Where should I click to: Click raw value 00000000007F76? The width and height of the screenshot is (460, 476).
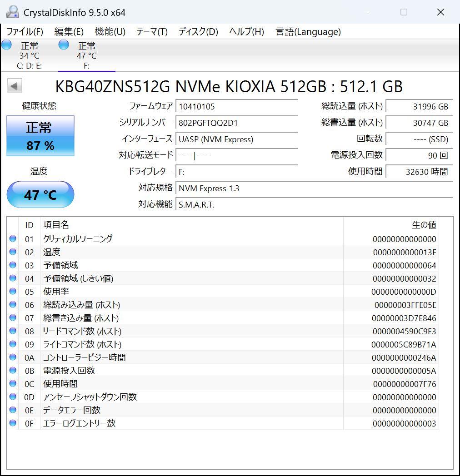[x=405, y=384]
